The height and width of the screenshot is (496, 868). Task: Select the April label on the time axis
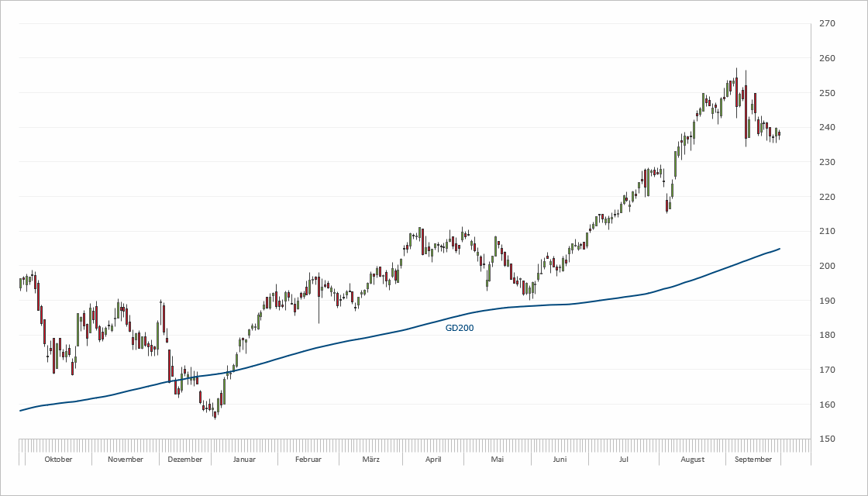click(433, 459)
